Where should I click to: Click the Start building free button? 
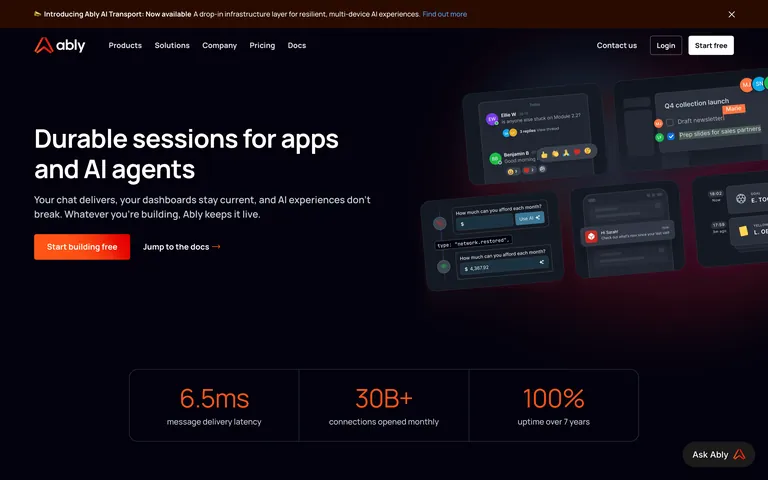pos(82,247)
